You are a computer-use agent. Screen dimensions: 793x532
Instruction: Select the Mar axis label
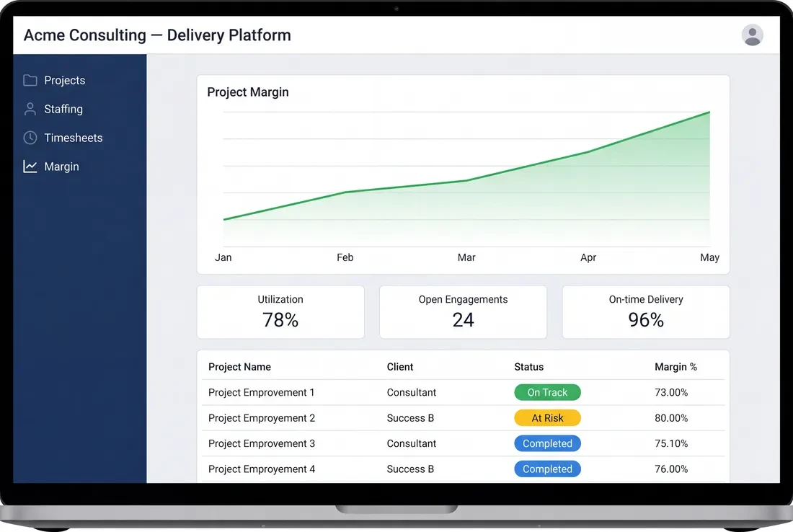click(466, 257)
